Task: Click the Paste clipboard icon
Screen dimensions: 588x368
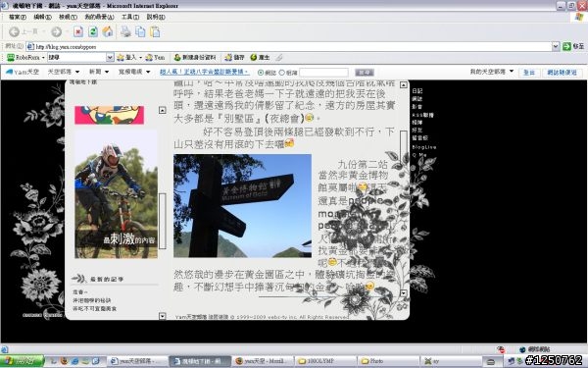Action: point(155,32)
